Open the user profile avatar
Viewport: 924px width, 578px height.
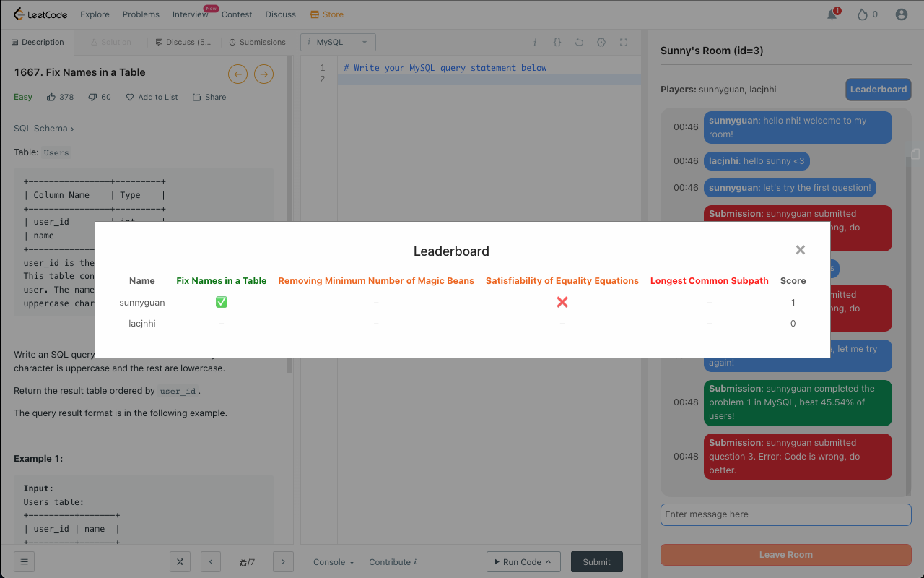coord(901,14)
